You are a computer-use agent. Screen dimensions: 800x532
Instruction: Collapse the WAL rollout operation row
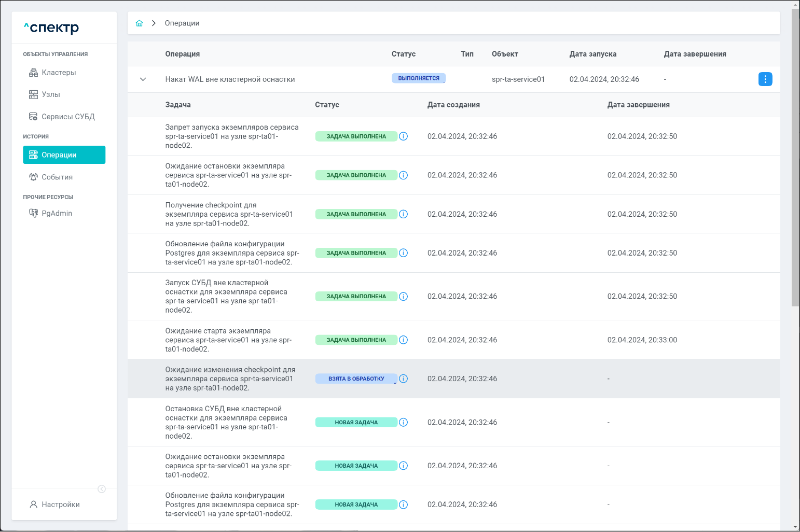click(x=143, y=79)
